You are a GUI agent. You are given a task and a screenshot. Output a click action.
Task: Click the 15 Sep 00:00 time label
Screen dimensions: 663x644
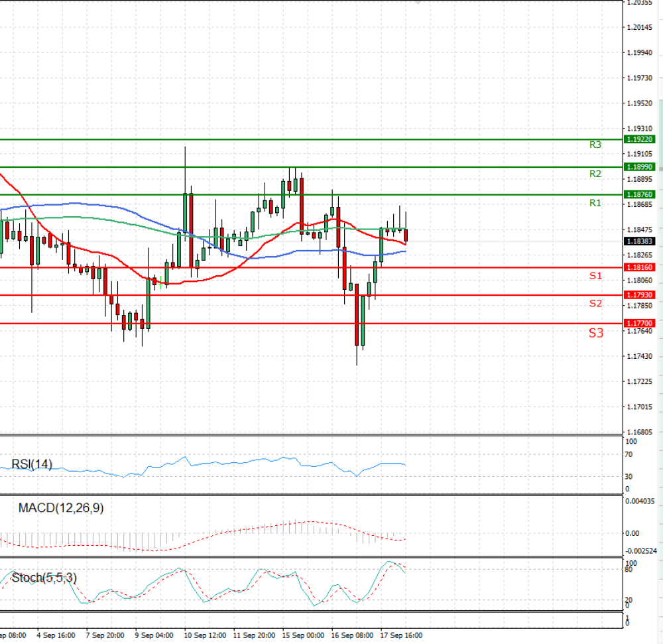pos(303,635)
